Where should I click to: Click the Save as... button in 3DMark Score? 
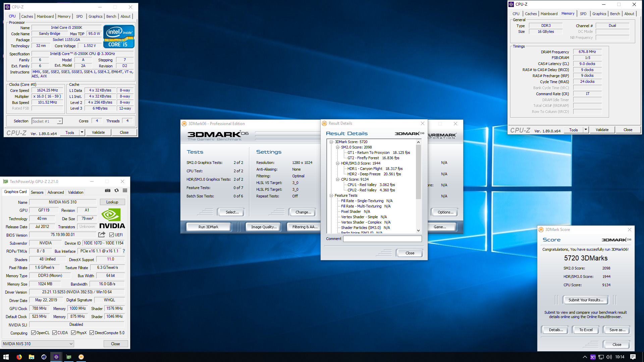[x=617, y=330]
